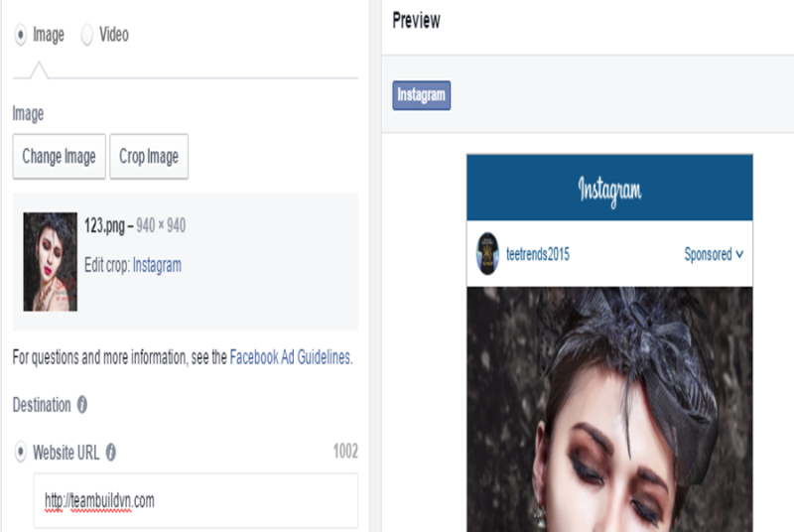The height and width of the screenshot is (532, 794).
Task: Open the Facebook Ad Guidelines link
Action: pos(290,357)
